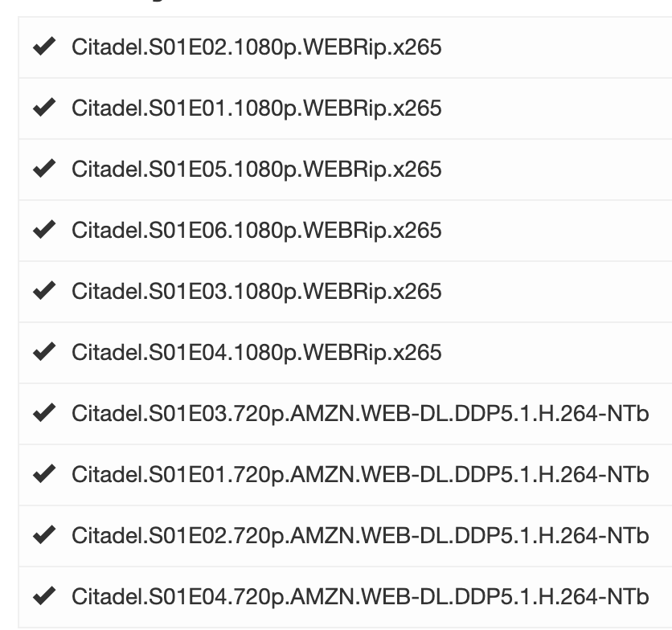Choose Citadel.S01E03.1080p.WEBRip.x265 title
672x630 pixels.
tap(256, 292)
